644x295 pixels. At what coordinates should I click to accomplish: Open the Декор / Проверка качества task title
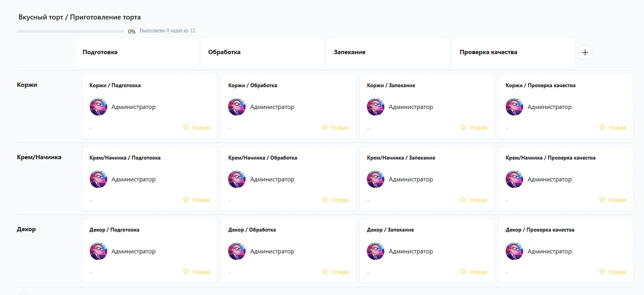540,230
